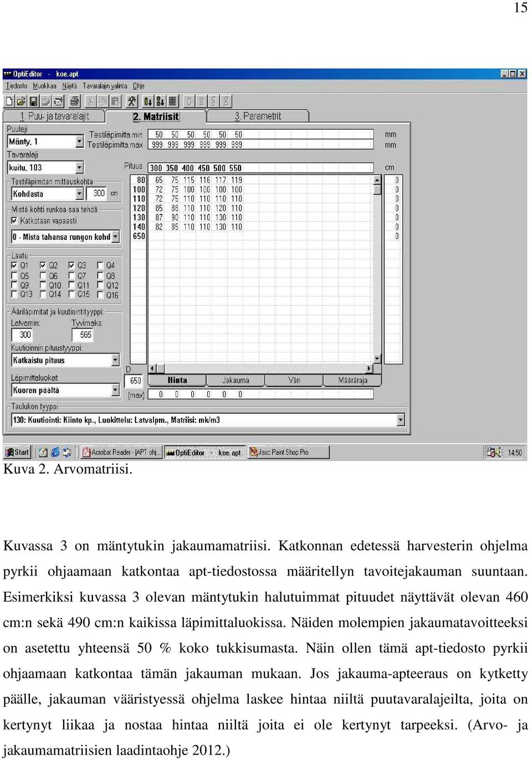Select the diameter row 140 in matrix
This screenshot has width=532, height=759.
point(139,227)
